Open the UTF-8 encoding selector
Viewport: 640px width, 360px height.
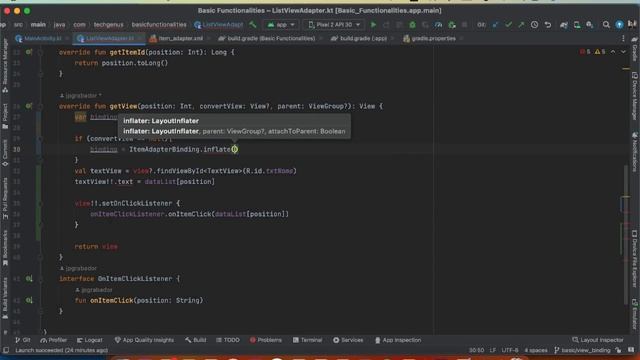point(509,350)
